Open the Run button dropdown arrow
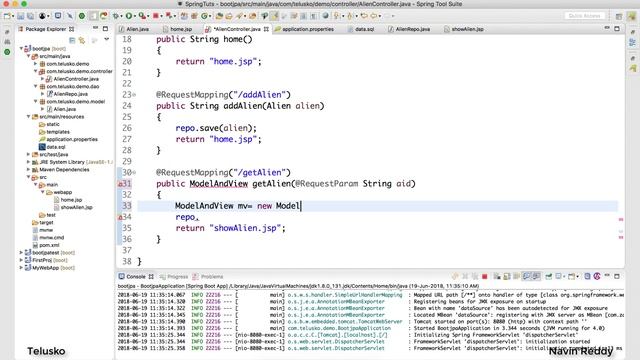The width and height of the screenshot is (640, 360). pyautogui.click(x=134, y=16)
